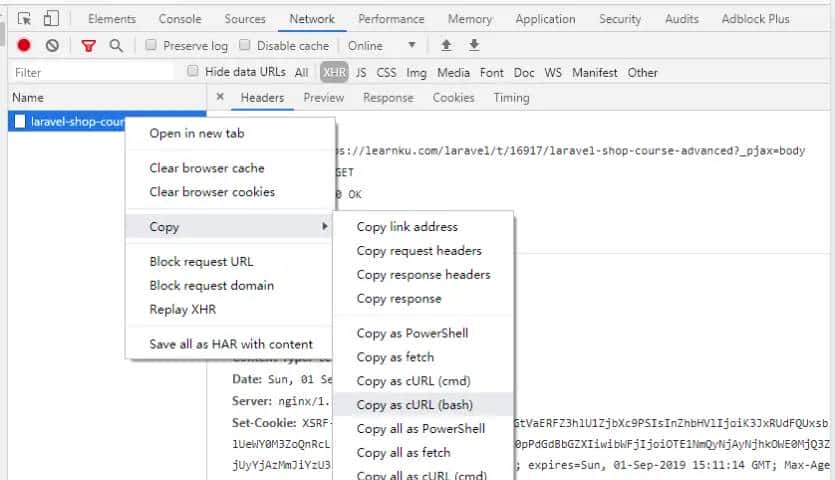The image size is (835, 480).
Task: Filter requests by Media type
Action: [x=453, y=72]
